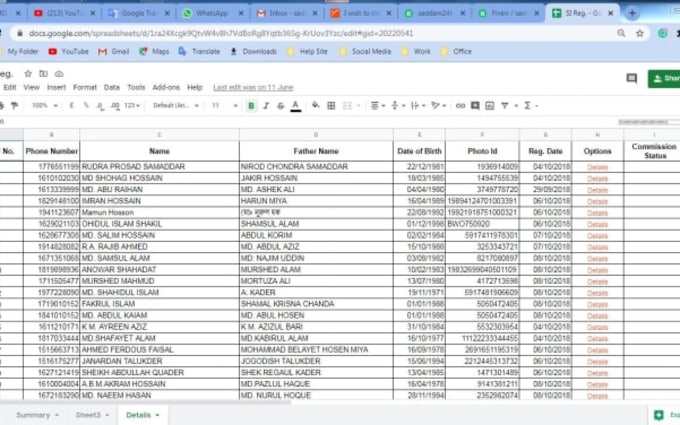
Task: Decrease decimal places icon
Action: coord(100,106)
